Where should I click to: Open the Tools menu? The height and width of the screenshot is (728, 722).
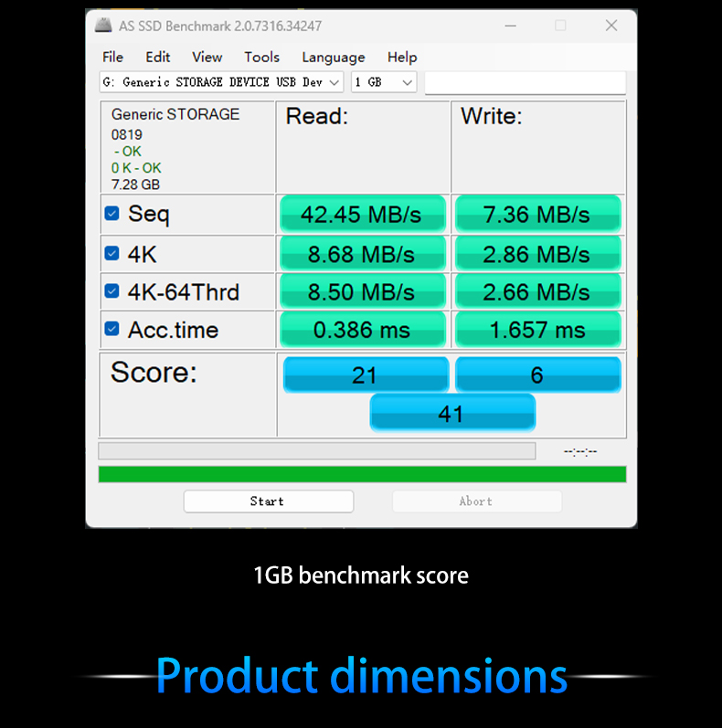pyautogui.click(x=261, y=57)
